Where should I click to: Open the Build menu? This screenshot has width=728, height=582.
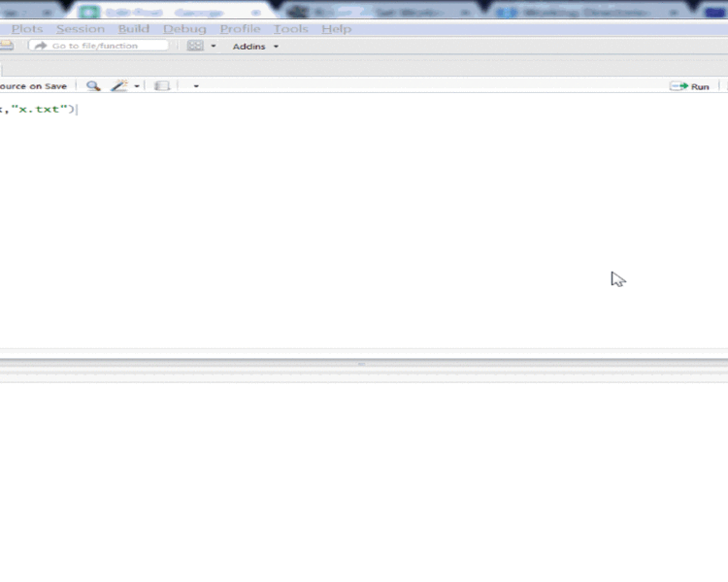[x=134, y=29]
